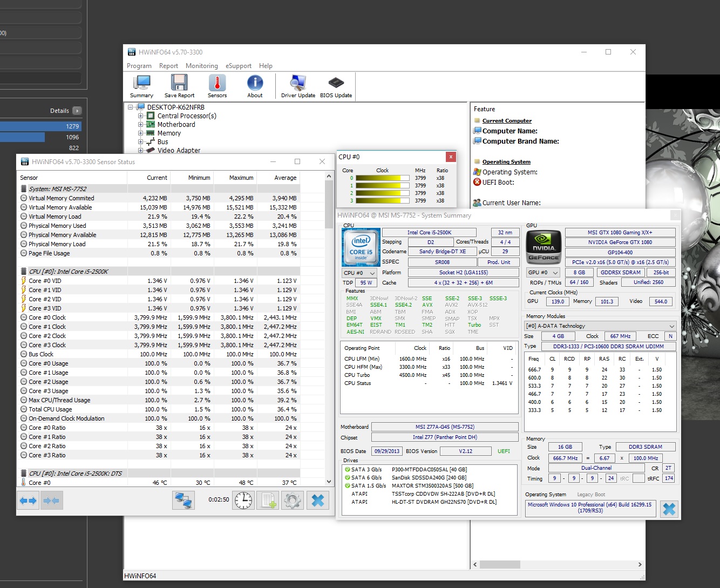Select the UEFI Boot feature entry

(494, 183)
